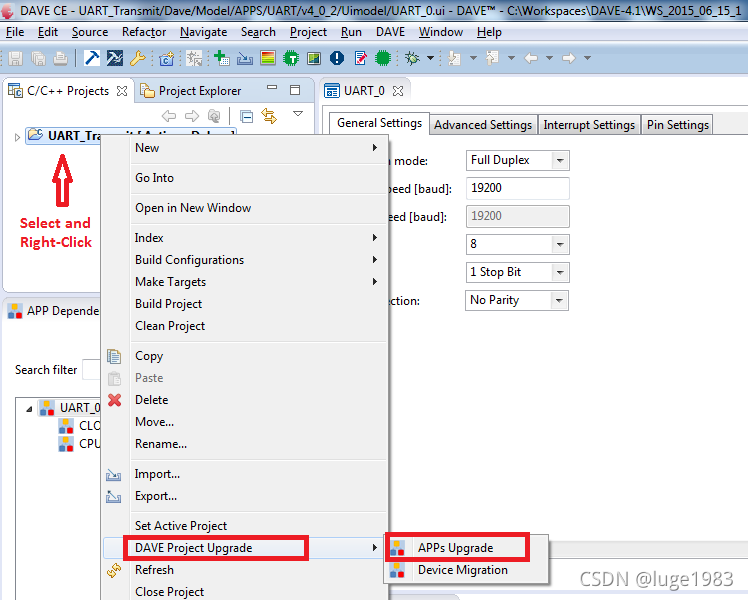The image size is (748, 600).
Task: Click the framed picture toolbar icon
Action: [x=314, y=58]
